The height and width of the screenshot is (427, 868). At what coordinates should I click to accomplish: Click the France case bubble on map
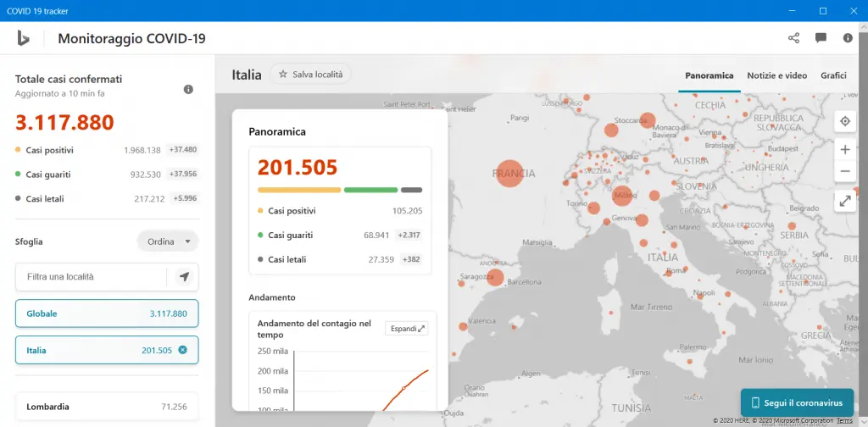point(509,173)
